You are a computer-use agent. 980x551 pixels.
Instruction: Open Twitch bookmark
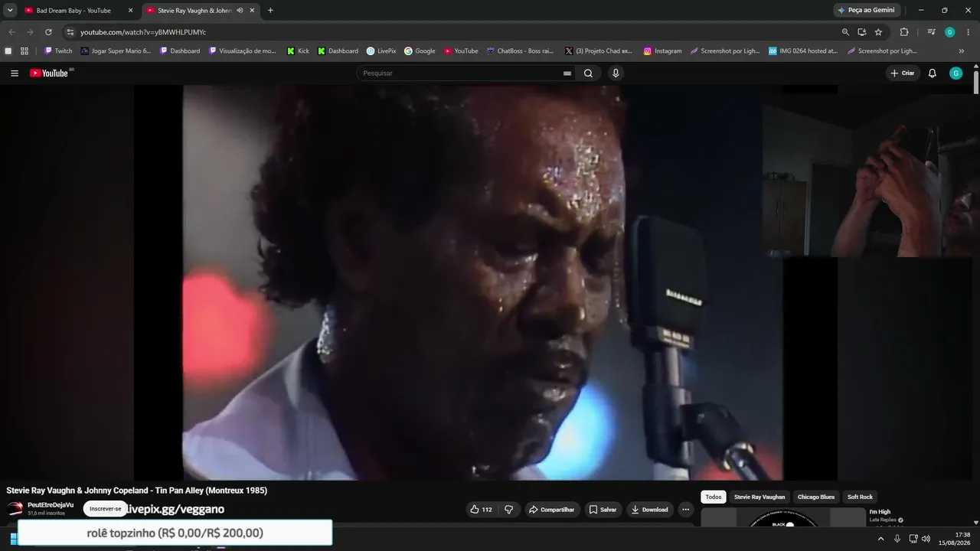pyautogui.click(x=58, y=51)
